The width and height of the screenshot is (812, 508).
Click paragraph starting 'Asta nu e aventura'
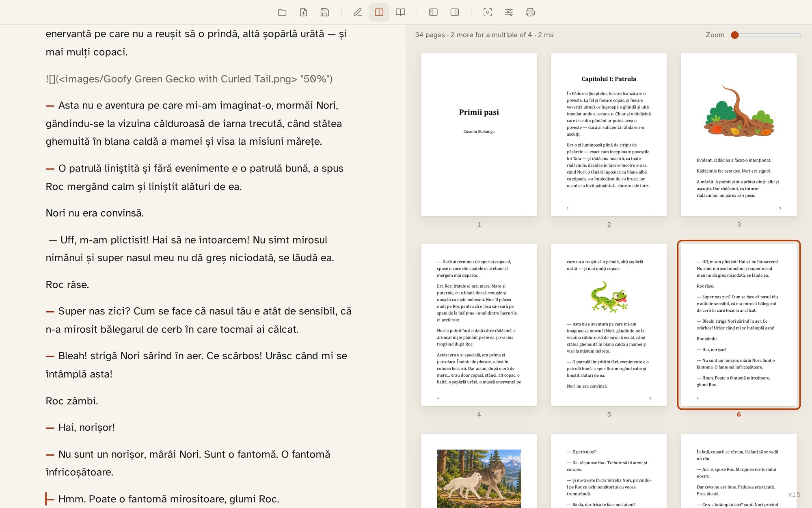[194, 123]
